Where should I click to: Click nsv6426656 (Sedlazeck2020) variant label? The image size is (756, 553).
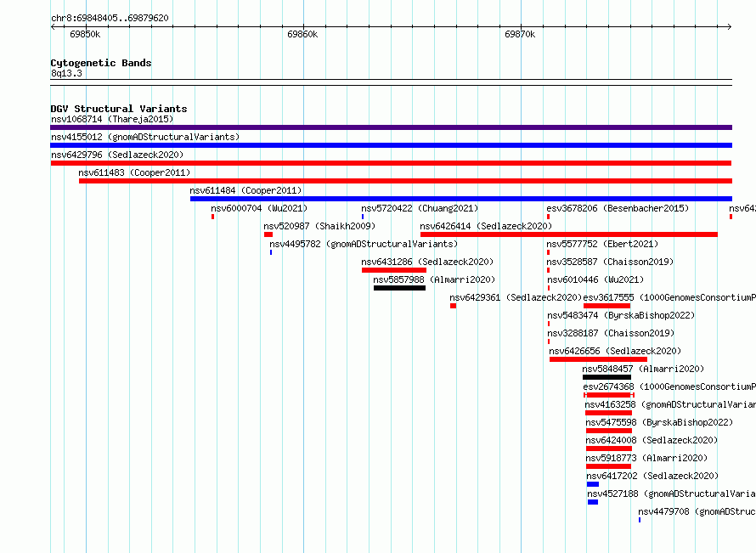click(615, 351)
